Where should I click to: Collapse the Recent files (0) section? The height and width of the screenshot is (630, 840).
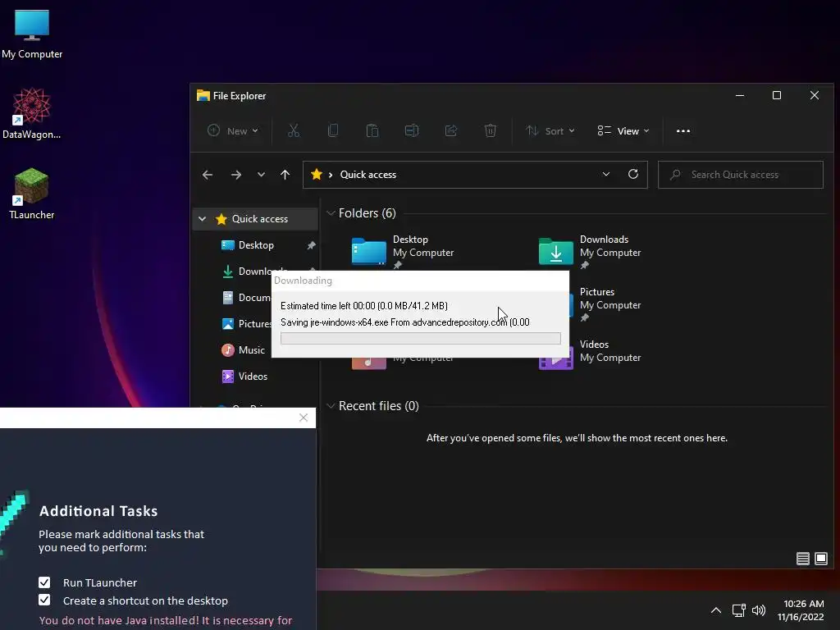[331, 405]
